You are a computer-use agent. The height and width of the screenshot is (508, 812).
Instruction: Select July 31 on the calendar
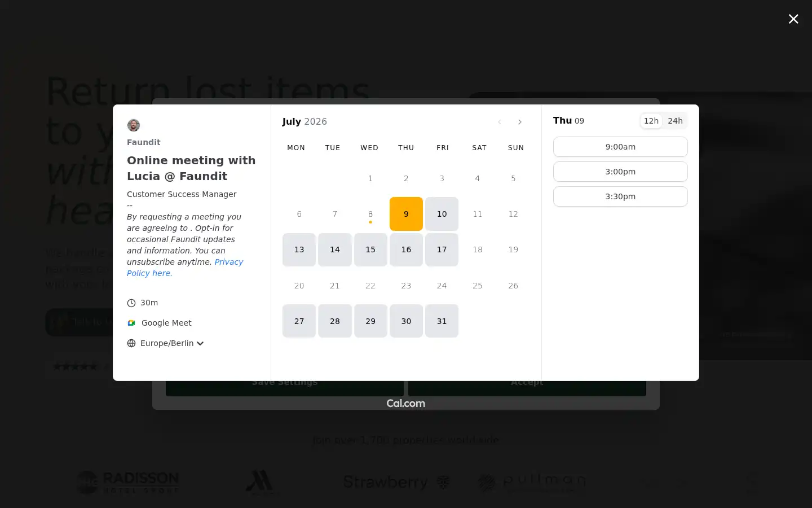(442, 321)
